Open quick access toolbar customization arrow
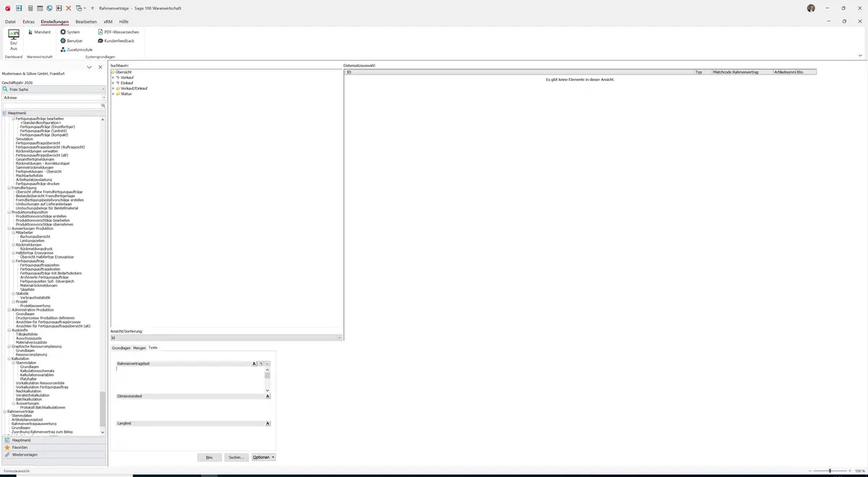 (x=92, y=8)
